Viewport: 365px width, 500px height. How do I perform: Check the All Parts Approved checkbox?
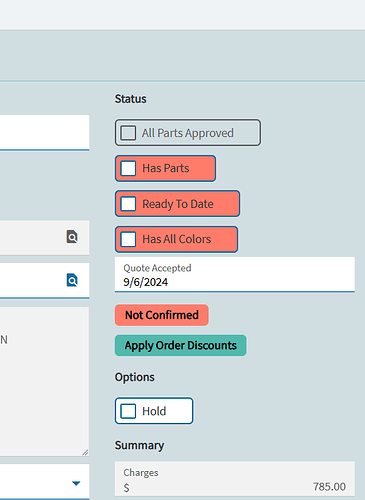point(128,133)
